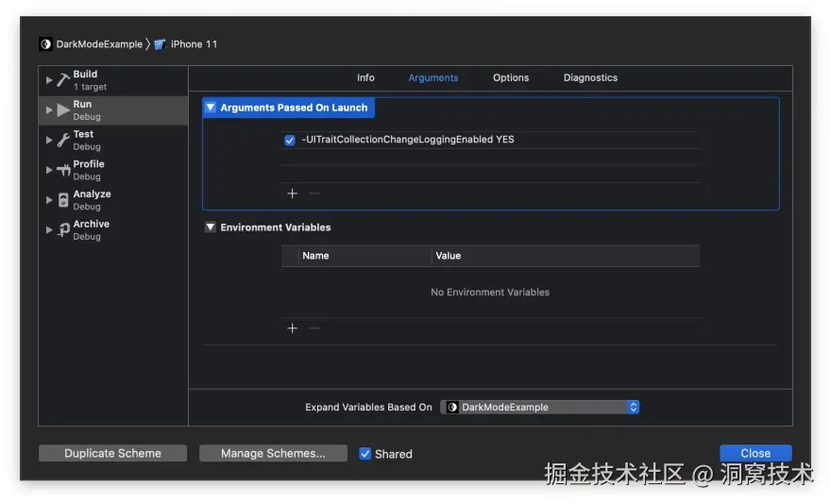Screen dimensions: 831x504
Task: Switch to the Info tab
Action: pos(365,77)
